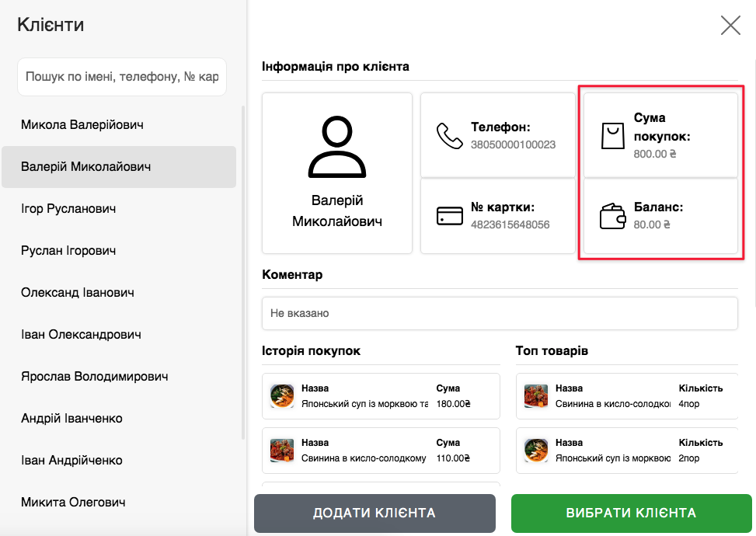The image size is (756, 536).
Task: Choose Руслан Ігорович from client list
Action: click(68, 251)
